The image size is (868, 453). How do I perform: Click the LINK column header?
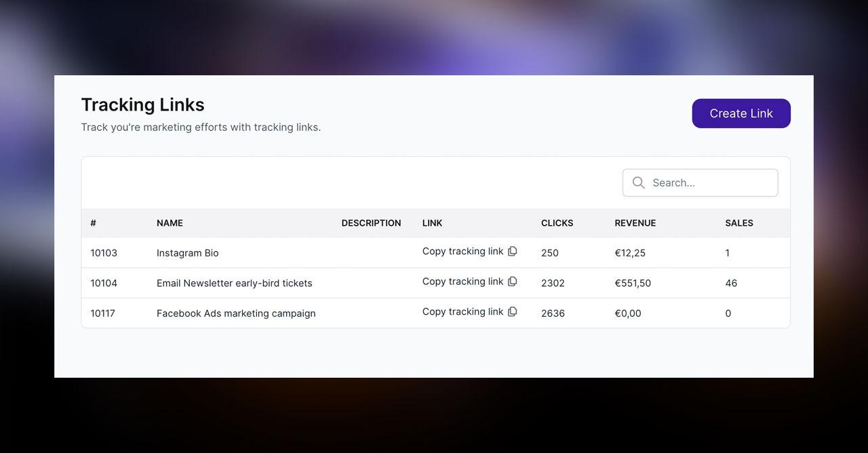point(432,223)
